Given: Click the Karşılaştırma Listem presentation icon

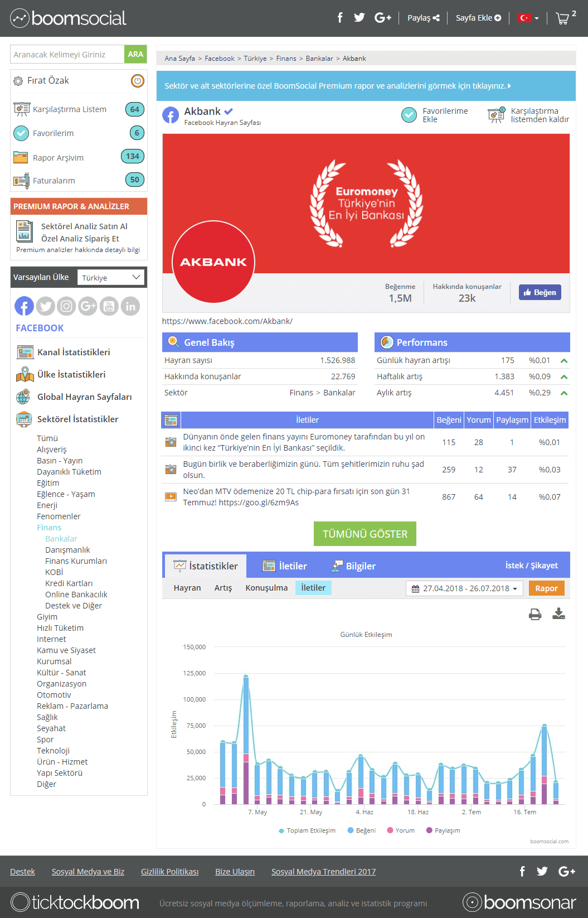Looking at the screenshot, I should coord(22,109).
